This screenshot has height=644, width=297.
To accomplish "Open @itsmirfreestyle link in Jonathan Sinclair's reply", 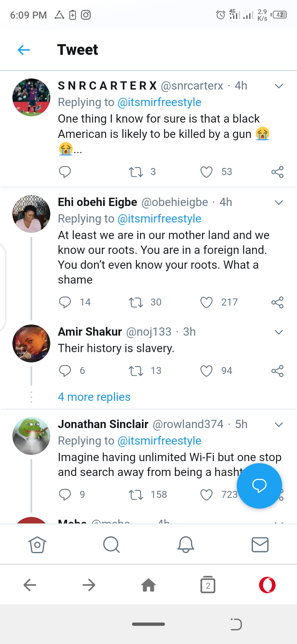I will (159, 441).
